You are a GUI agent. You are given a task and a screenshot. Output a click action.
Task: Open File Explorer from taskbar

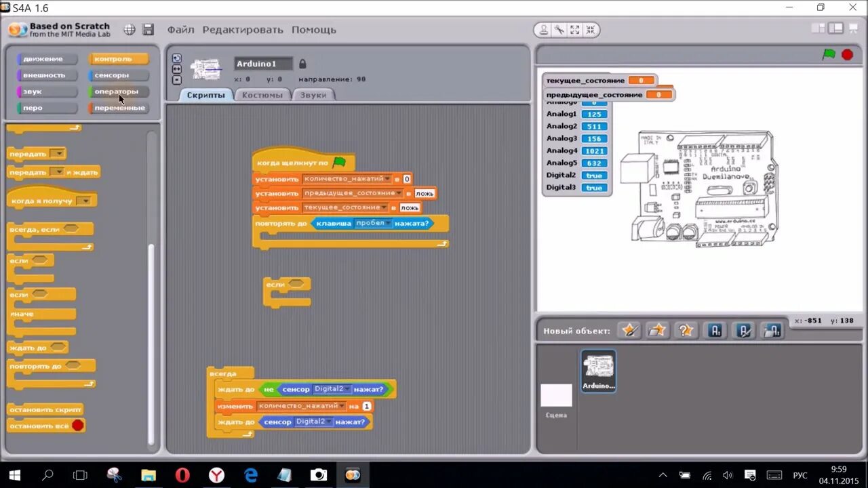click(149, 475)
